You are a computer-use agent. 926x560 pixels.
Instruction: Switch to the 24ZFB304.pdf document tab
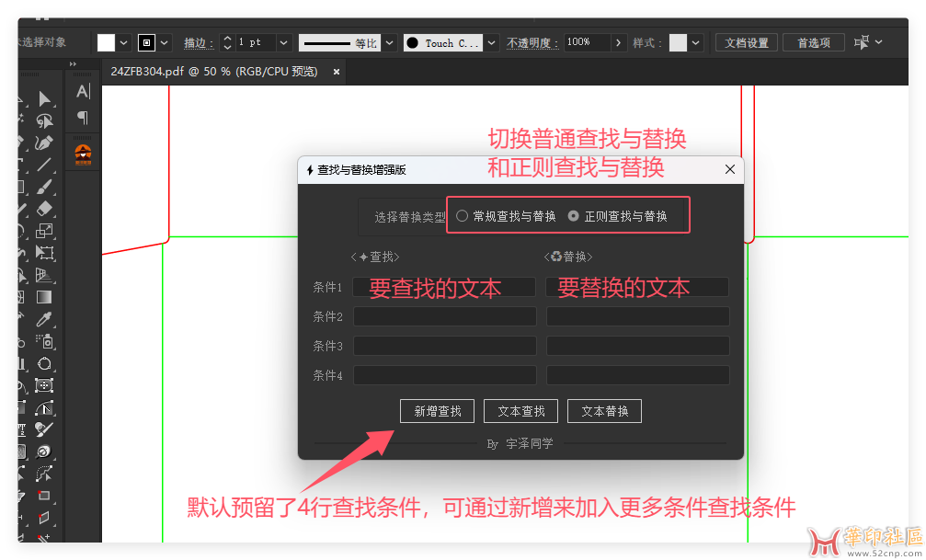click(x=214, y=72)
